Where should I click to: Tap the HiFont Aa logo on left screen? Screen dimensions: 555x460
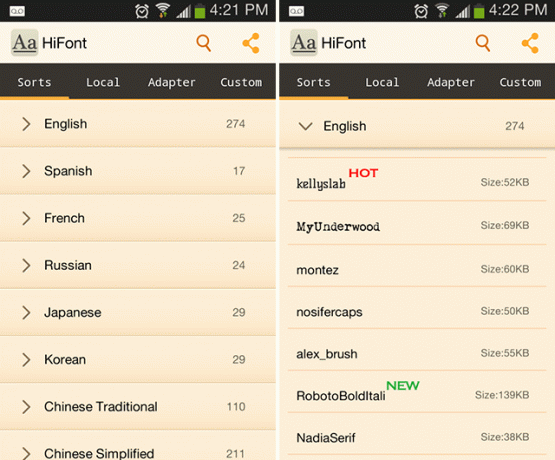click(24, 43)
